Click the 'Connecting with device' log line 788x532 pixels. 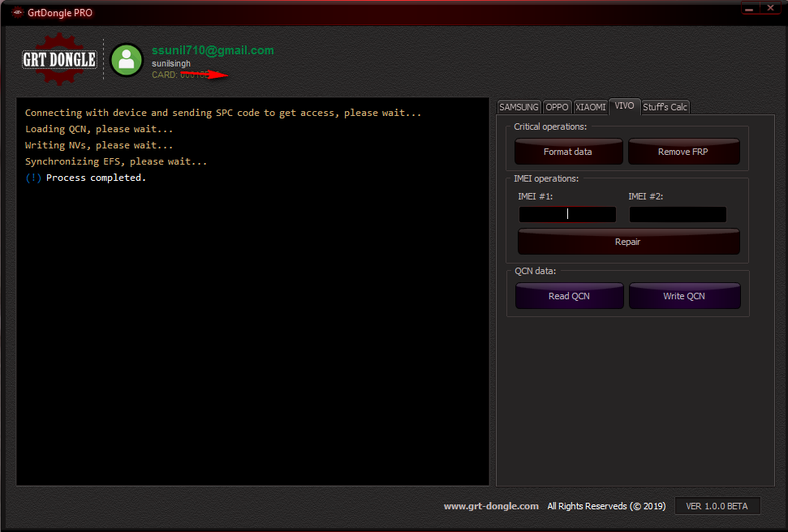(223, 113)
